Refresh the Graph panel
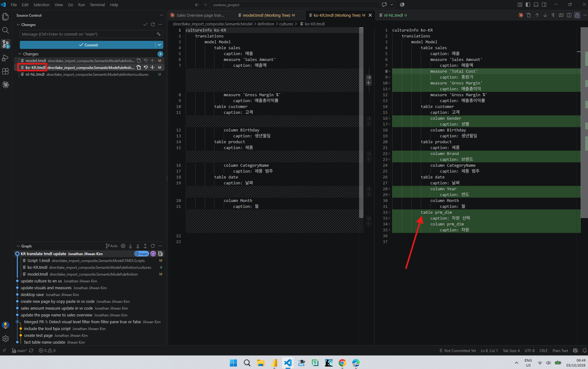 pos(153,246)
